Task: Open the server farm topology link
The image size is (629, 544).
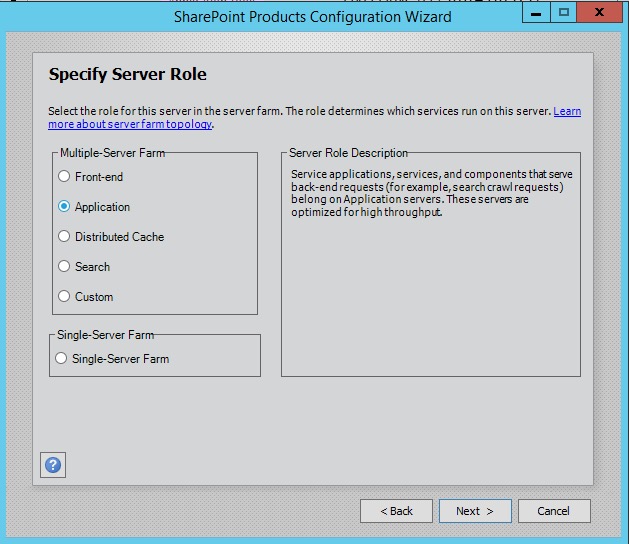Action: point(130,124)
